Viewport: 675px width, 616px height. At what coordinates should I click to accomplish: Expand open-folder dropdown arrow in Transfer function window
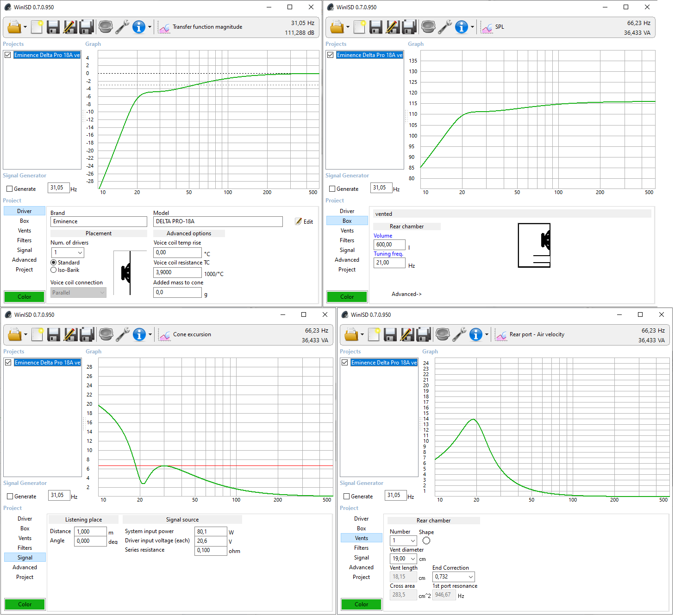25,27
